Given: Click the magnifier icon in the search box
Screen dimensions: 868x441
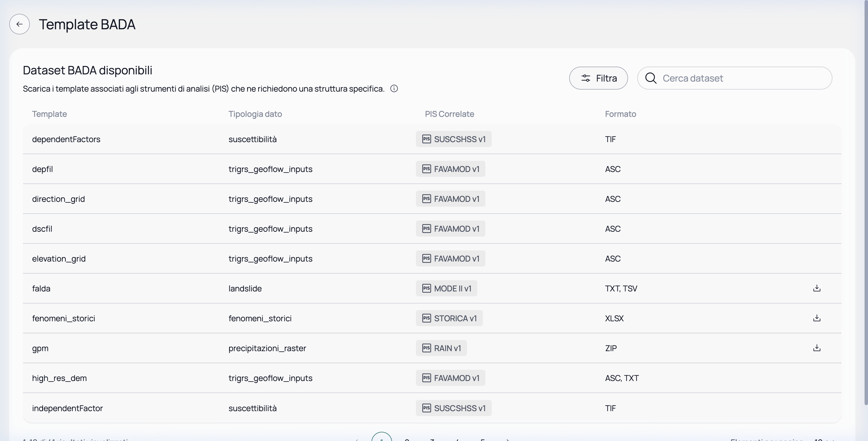Looking at the screenshot, I should point(651,78).
